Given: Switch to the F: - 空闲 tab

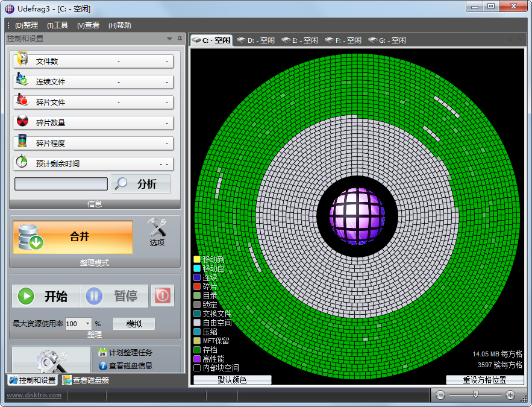Looking at the screenshot, I should tap(343, 40).
